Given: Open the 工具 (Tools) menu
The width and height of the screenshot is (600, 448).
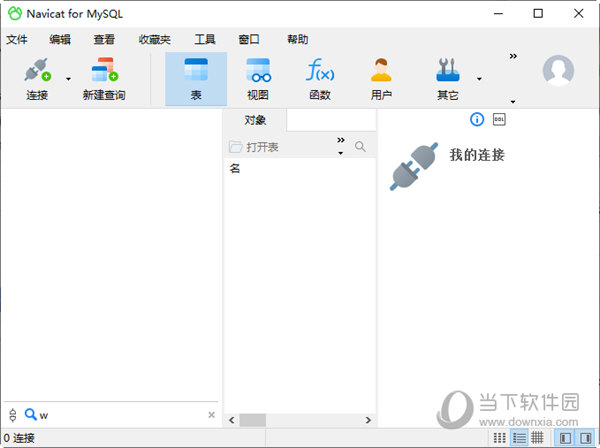Looking at the screenshot, I should tap(205, 40).
